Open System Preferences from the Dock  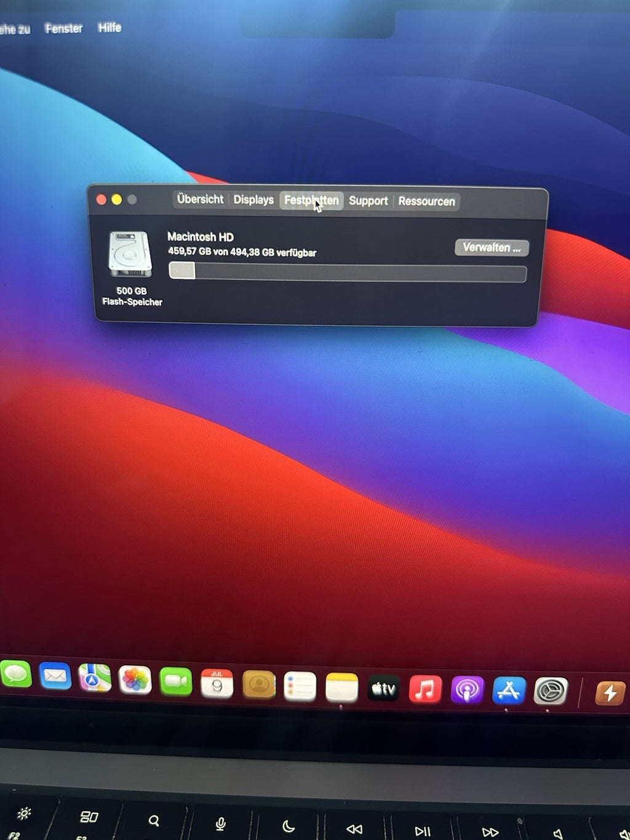pyautogui.click(x=551, y=692)
